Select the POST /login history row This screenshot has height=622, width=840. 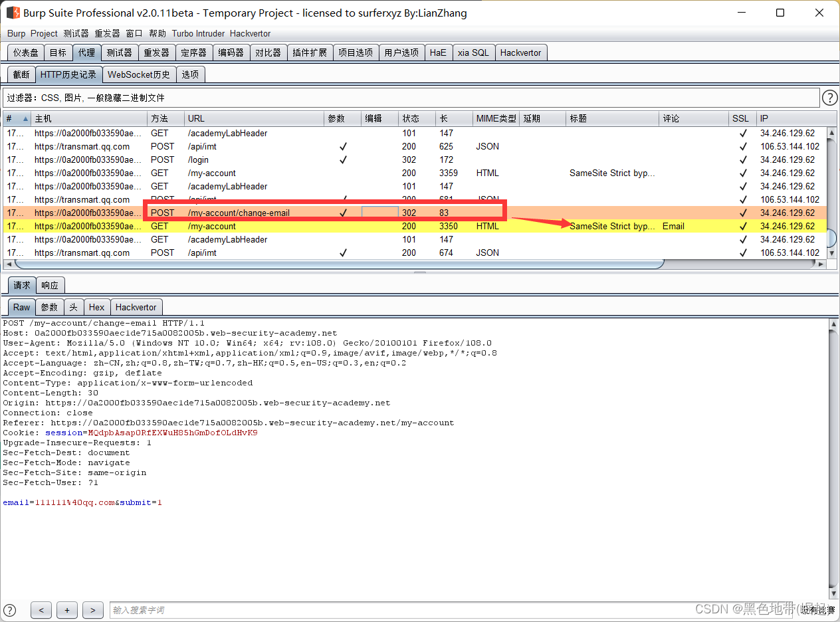pyautogui.click(x=415, y=159)
